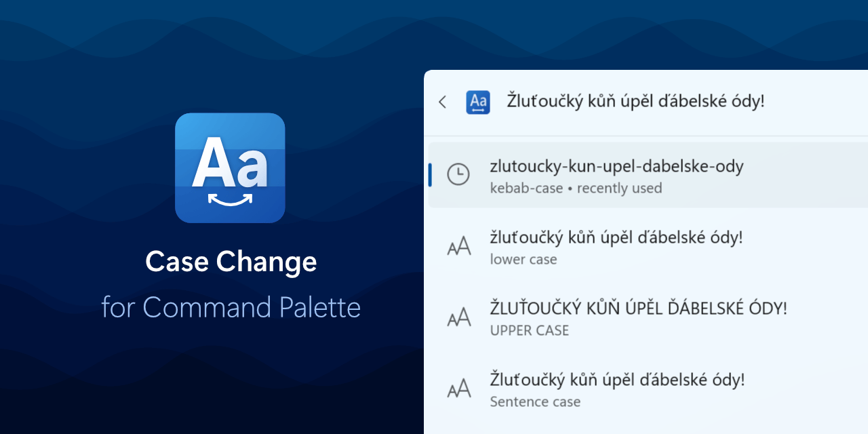Screen dimensions: 868x434
Task: Click the letter-case icon beside the lower case result
Action: coord(459,247)
